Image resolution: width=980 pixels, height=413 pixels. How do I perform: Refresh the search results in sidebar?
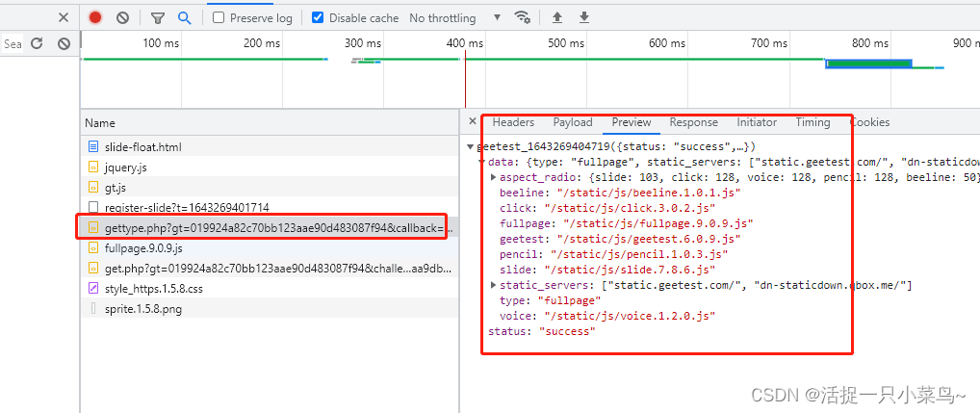37,43
